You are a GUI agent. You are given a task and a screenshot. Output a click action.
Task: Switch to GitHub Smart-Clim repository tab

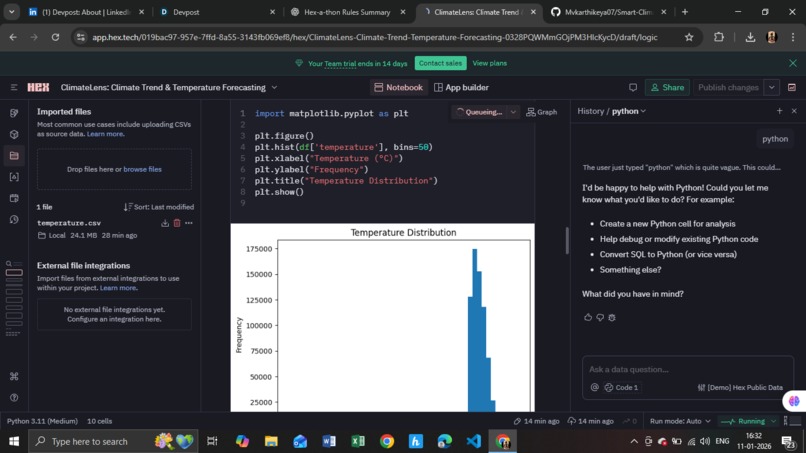tap(608, 11)
